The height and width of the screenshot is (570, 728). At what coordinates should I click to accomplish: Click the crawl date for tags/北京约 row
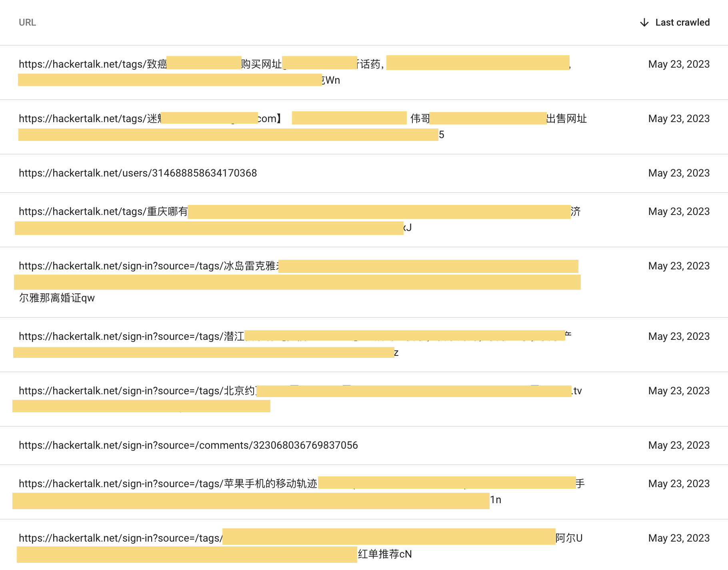679,391
